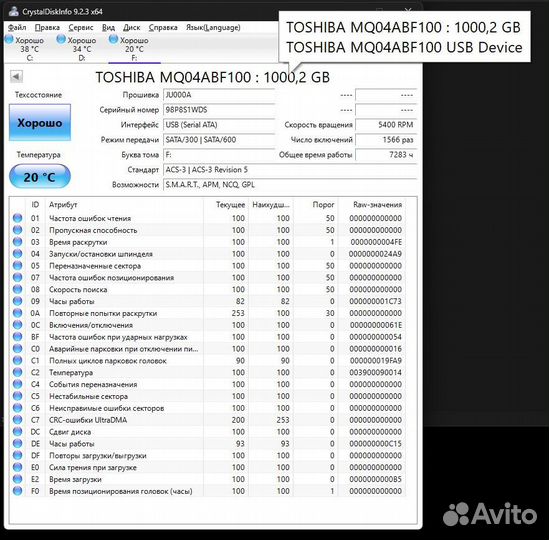Open the Справка menu

click(163, 27)
